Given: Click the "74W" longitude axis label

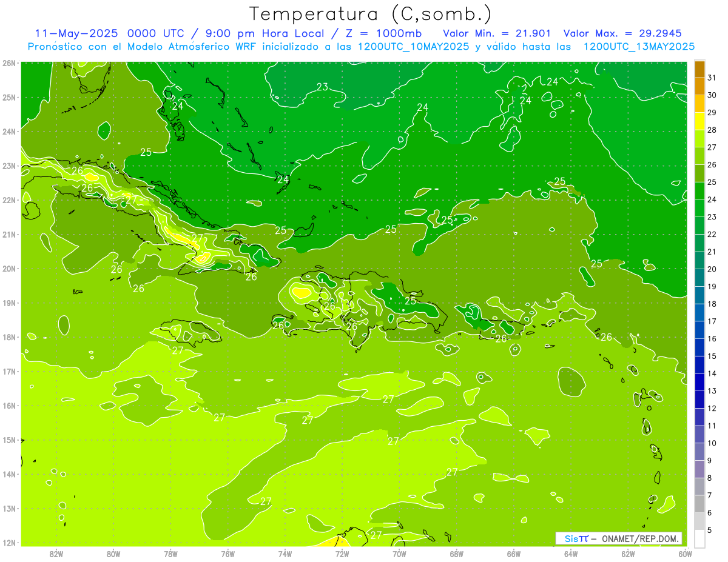Looking at the screenshot, I should 285,554.
